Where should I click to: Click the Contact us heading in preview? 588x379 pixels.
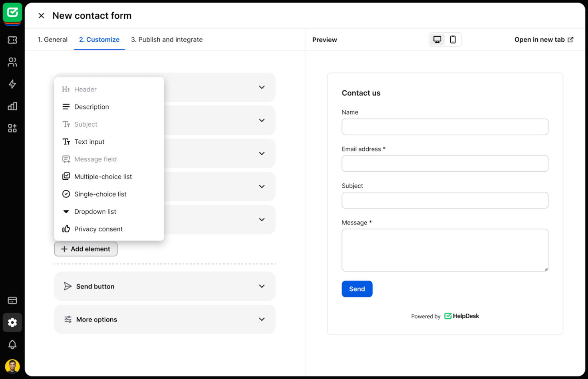coord(361,93)
